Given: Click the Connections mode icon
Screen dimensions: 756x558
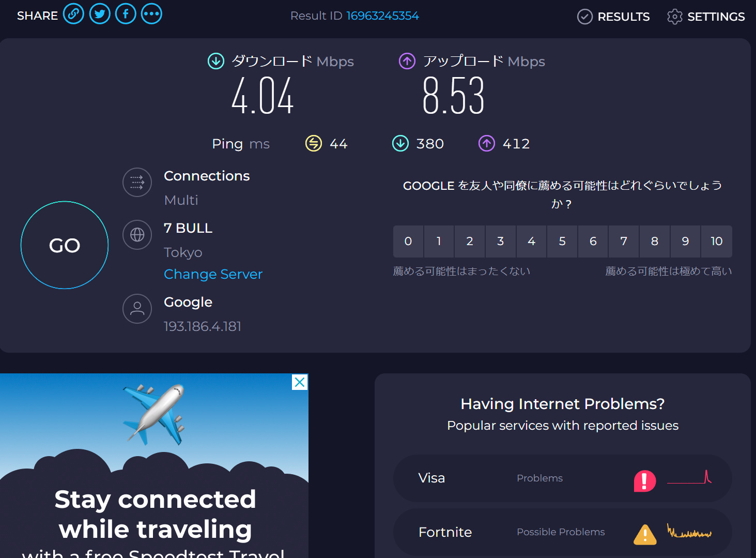Looking at the screenshot, I should click(137, 183).
